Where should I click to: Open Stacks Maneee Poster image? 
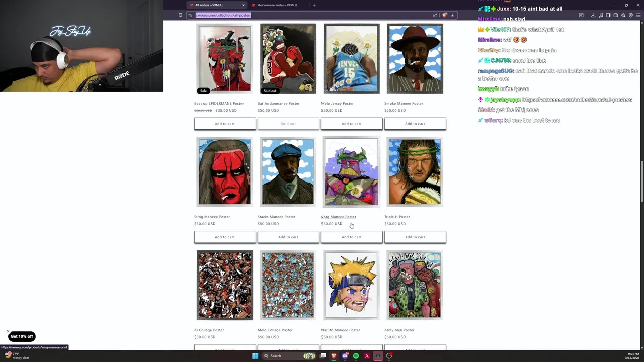coord(288,172)
